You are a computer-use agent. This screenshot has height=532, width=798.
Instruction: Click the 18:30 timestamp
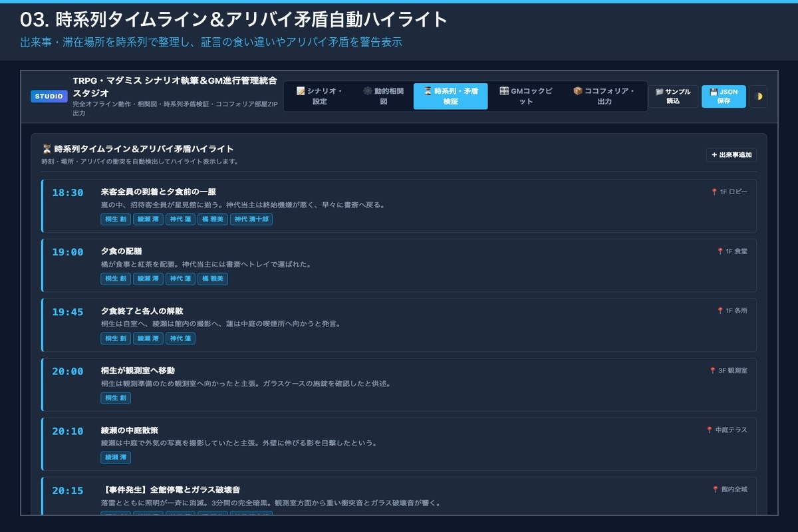click(68, 193)
